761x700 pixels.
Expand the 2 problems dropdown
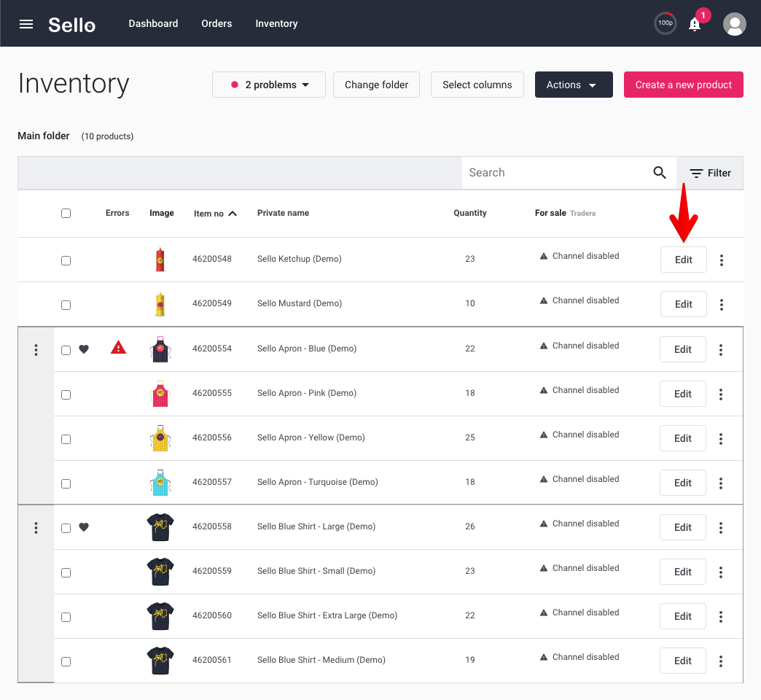click(x=269, y=85)
